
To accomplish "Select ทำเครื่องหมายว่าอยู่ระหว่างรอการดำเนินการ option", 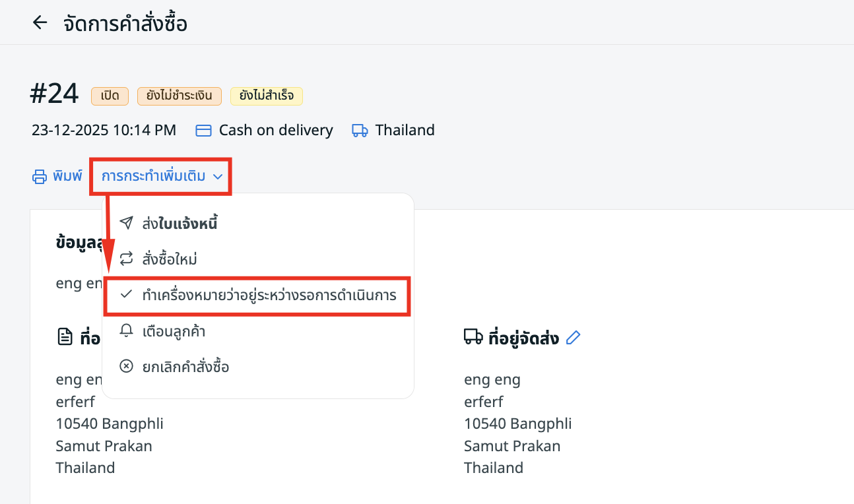I will click(269, 296).
